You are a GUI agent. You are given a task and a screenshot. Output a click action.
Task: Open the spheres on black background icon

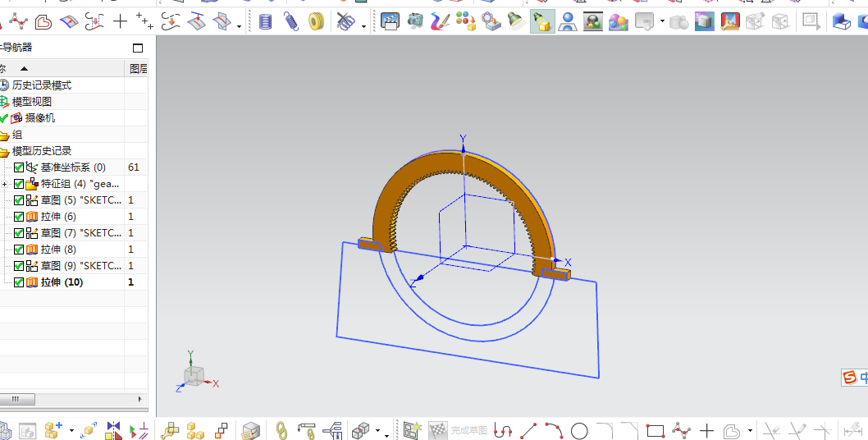tap(593, 21)
